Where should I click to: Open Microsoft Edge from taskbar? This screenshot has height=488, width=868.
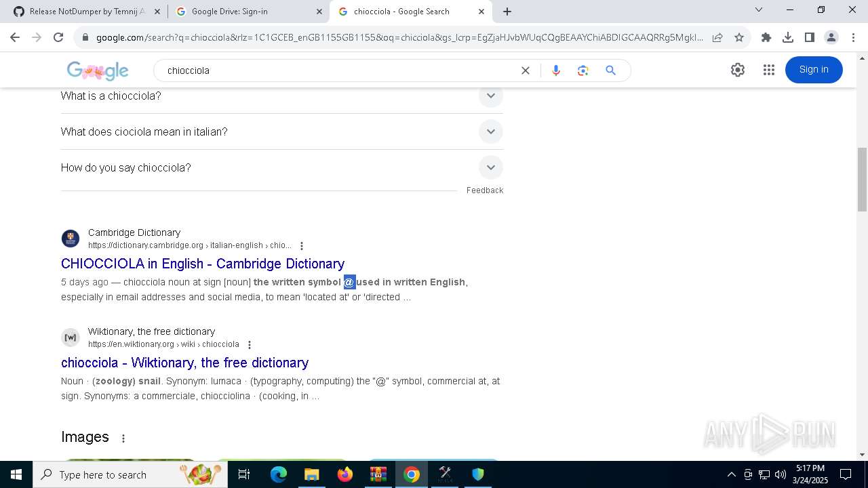(x=279, y=474)
